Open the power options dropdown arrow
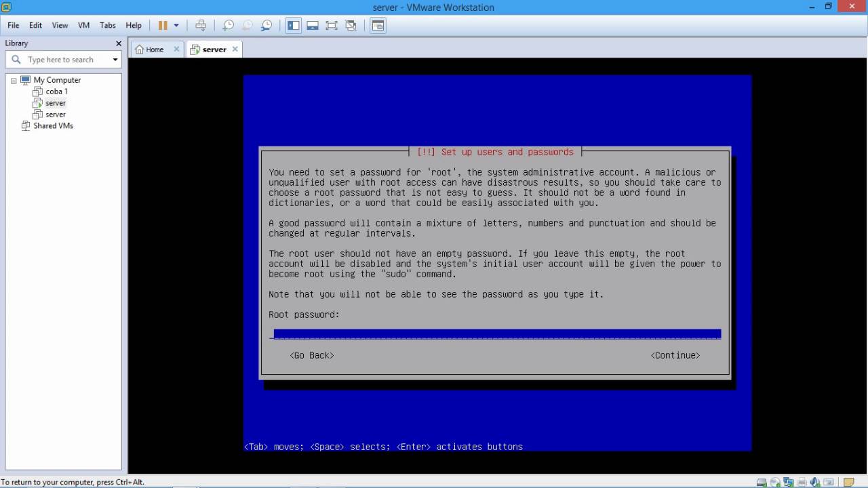This screenshot has height=488, width=868. click(176, 25)
